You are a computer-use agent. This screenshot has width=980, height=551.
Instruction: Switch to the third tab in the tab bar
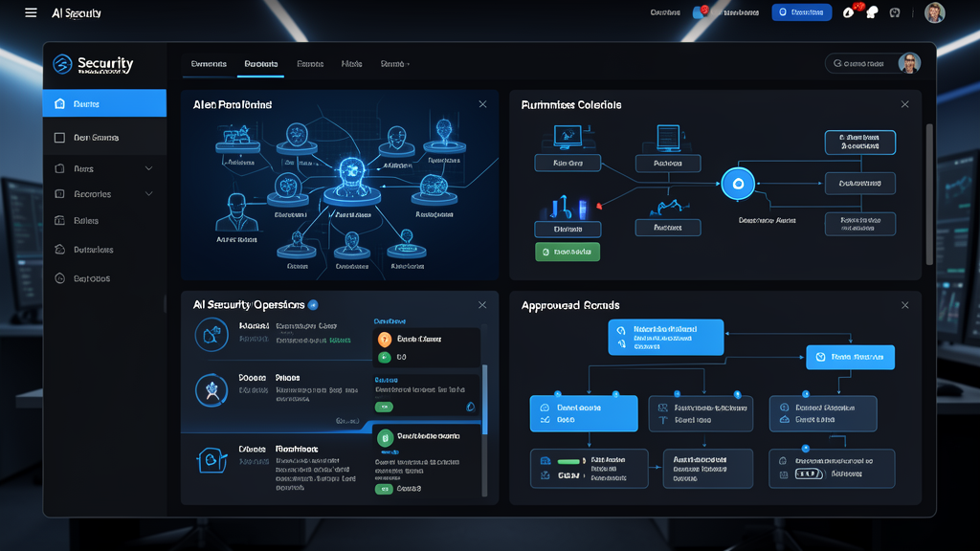[x=310, y=64]
